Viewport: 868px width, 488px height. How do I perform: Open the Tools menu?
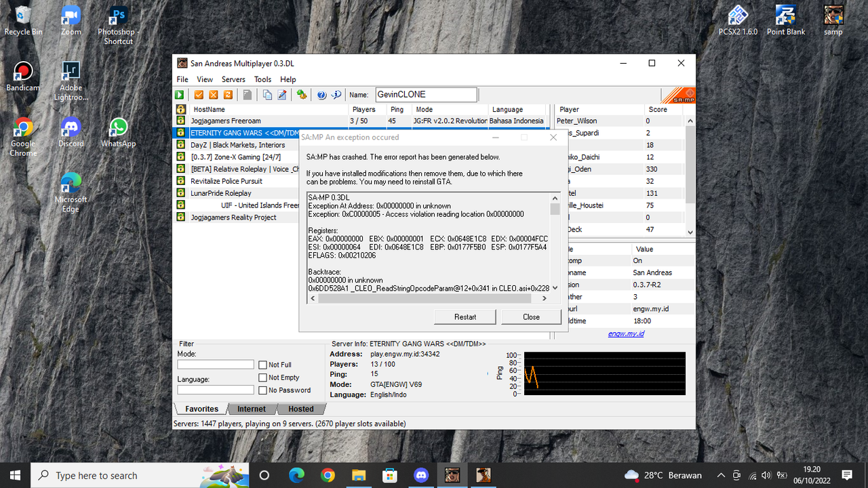262,79
